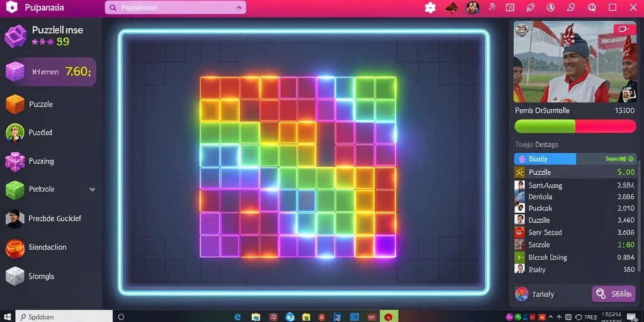644x322 pixels.
Task: Open the Puoded avatar item
Action: [15, 133]
